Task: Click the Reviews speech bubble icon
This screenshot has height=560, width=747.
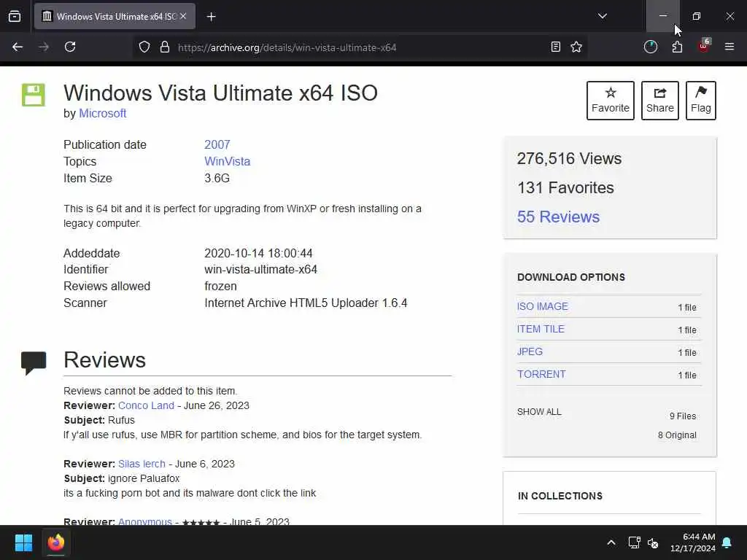Action: point(34,363)
